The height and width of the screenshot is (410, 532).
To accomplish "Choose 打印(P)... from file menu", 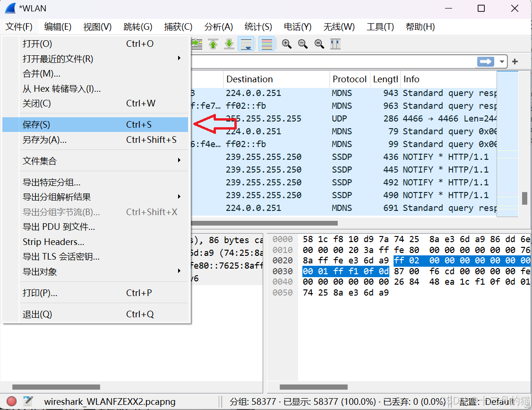I will pyautogui.click(x=95, y=293).
